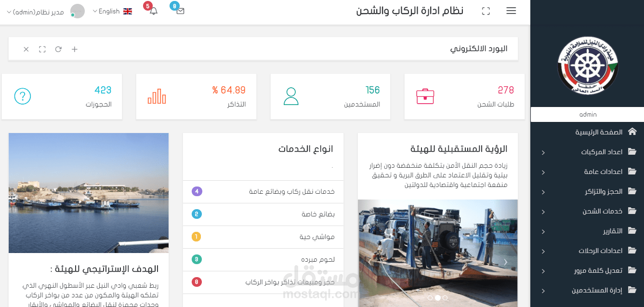Viewport: 644px width, 307px height.
Task: Click the question mark icon on الحجوزات card
Action: (x=23, y=96)
